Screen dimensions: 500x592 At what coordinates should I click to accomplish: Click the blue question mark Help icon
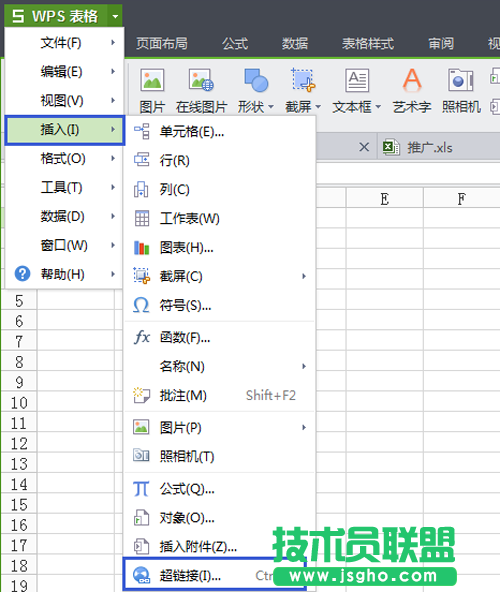22,273
